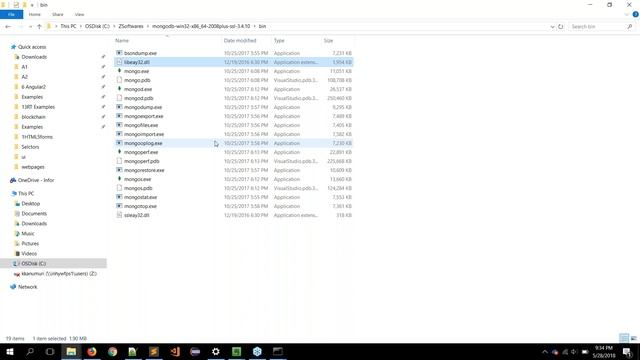This screenshot has width=640, height=360.
Task: Expand the ribbon with the chevron
Action: click(627, 14)
